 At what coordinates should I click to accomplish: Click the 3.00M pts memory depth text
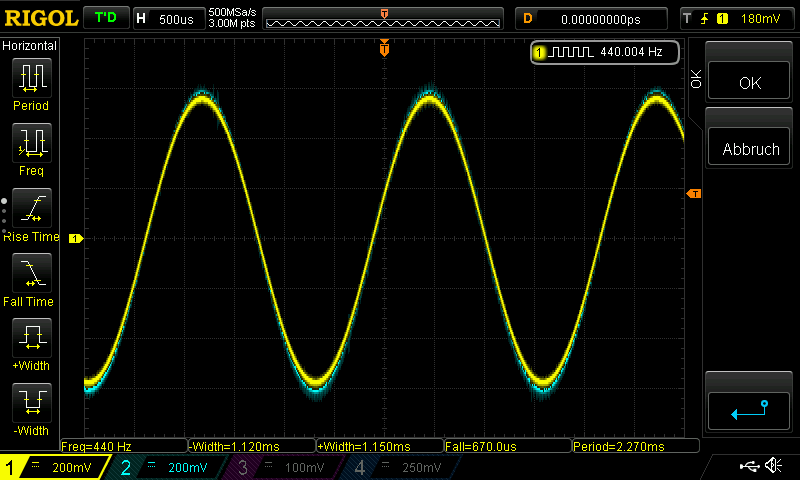coord(232,23)
